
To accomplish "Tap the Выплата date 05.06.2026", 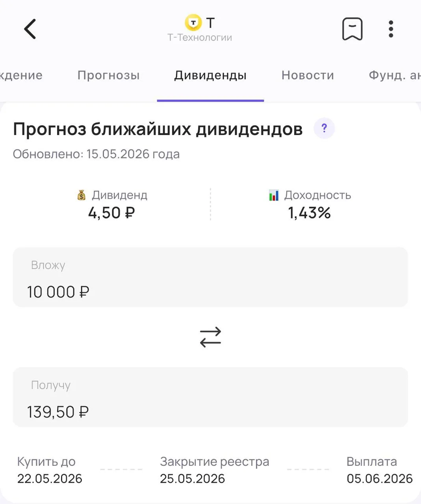I will [x=380, y=478].
